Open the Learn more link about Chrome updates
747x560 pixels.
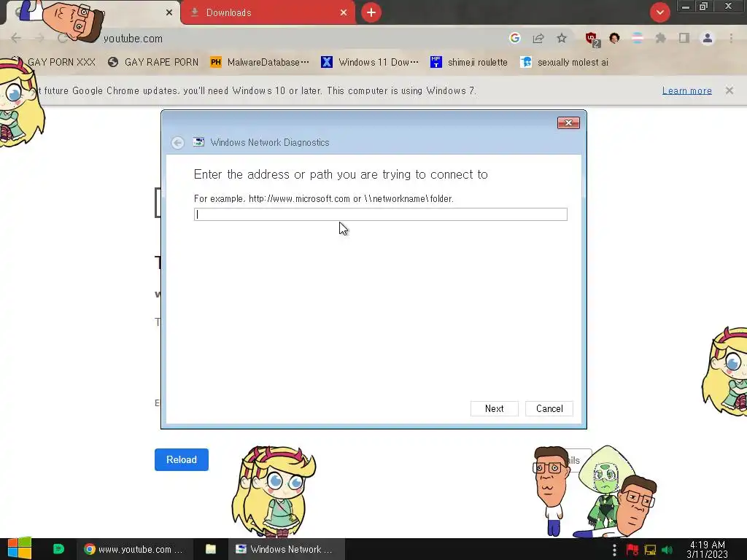point(686,90)
